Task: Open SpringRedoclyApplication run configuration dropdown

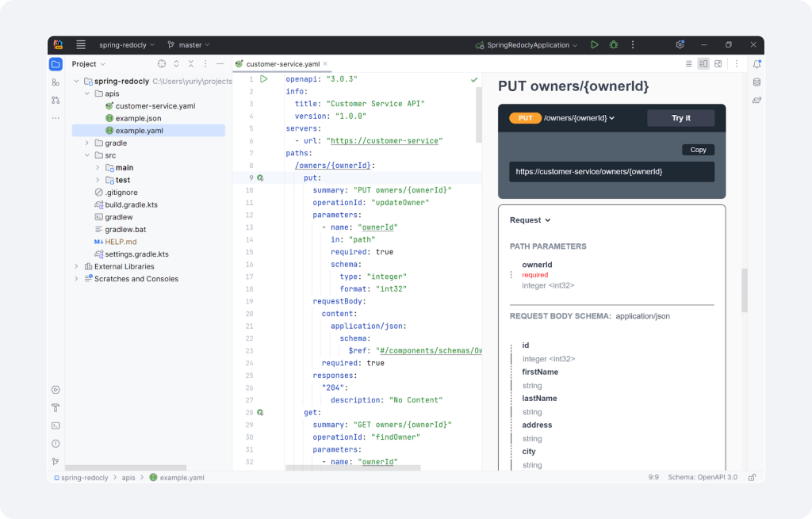Action: 527,45
